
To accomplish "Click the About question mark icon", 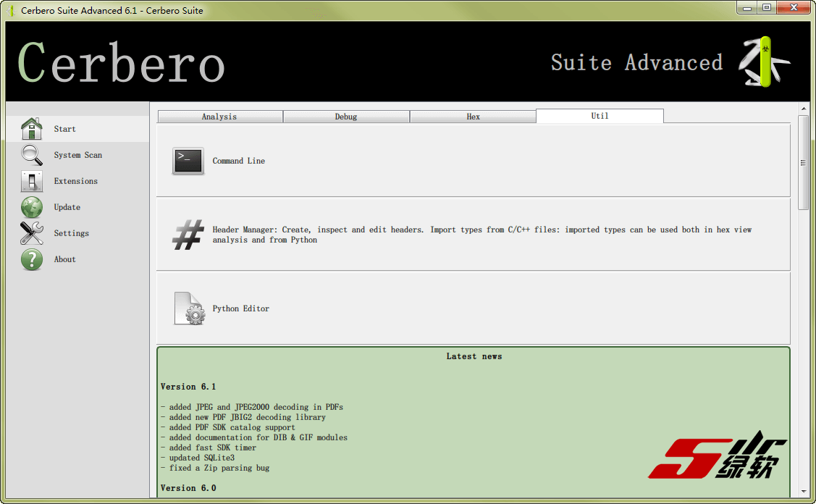I will coord(32,259).
